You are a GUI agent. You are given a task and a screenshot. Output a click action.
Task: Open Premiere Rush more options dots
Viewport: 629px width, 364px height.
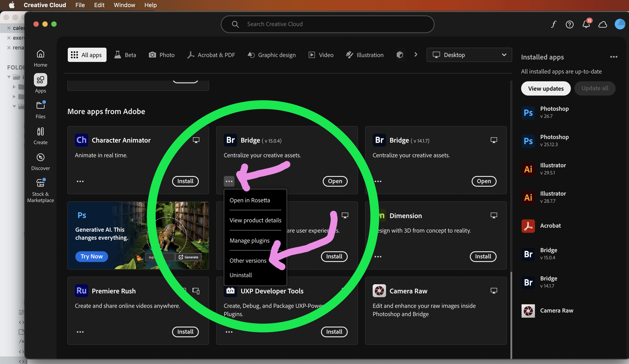point(80,332)
